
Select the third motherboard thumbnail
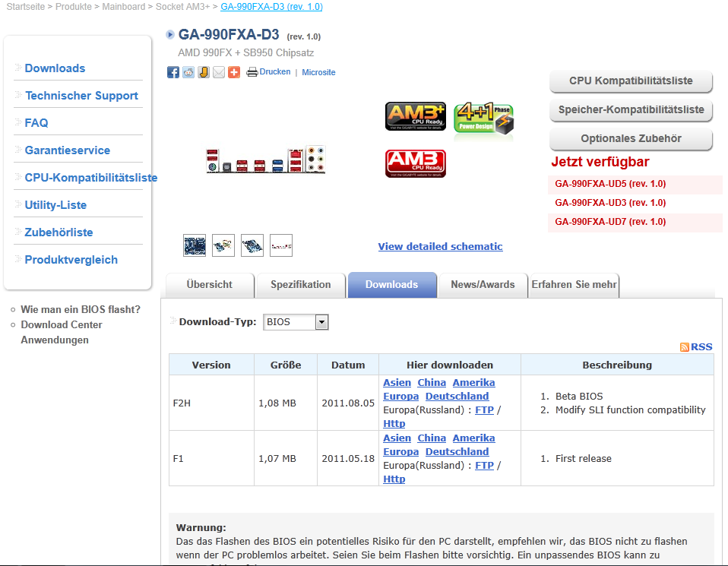click(x=252, y=245)
